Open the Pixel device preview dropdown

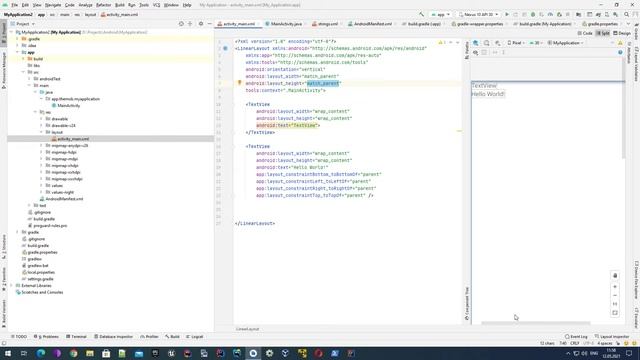516,43
